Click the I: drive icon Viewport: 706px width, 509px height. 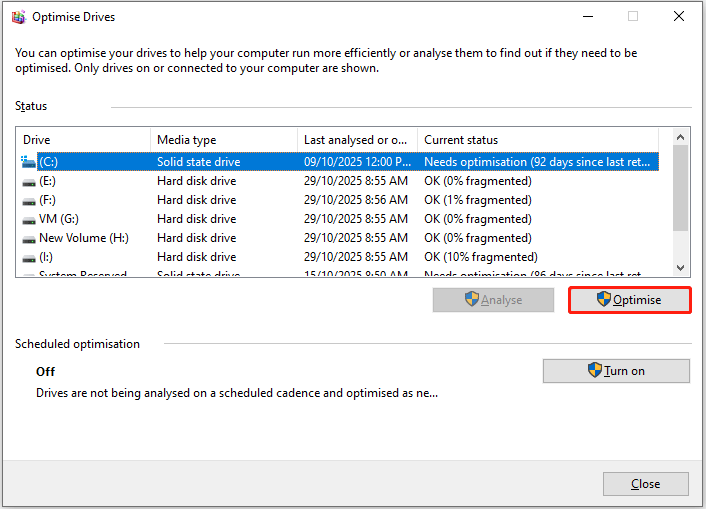coord(29,258)
